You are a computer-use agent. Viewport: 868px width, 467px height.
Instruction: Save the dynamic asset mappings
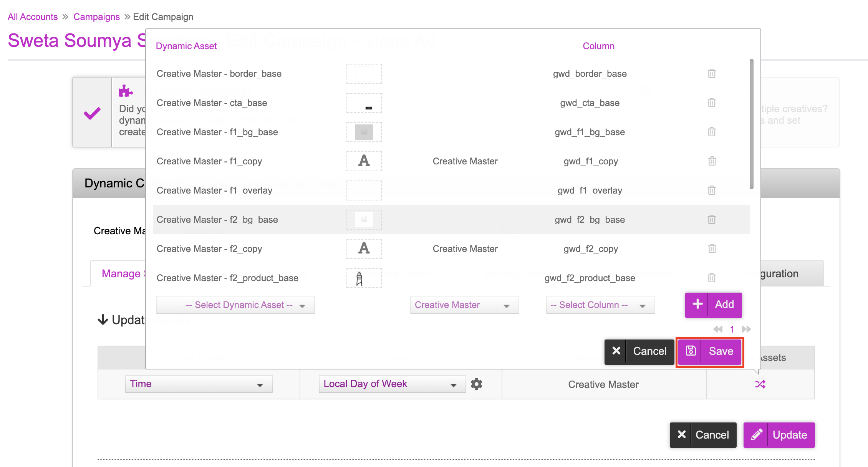(x=710, y=351)
